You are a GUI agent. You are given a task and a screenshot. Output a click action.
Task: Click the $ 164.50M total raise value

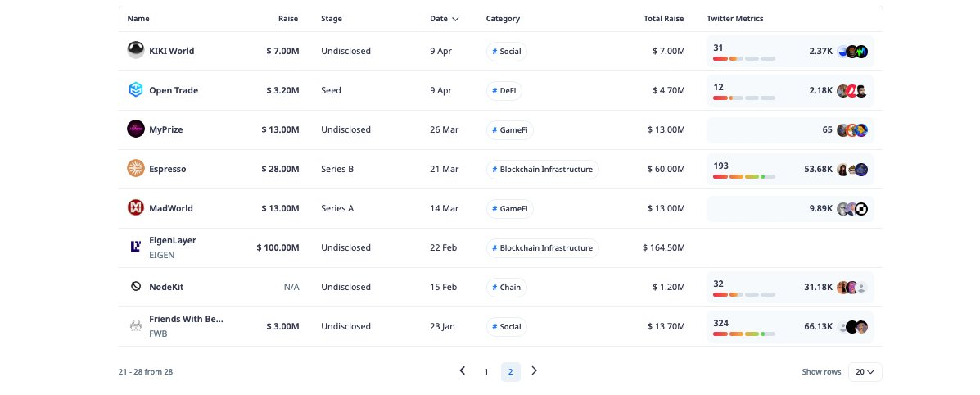pyautogui.click(x=664, y=247)
